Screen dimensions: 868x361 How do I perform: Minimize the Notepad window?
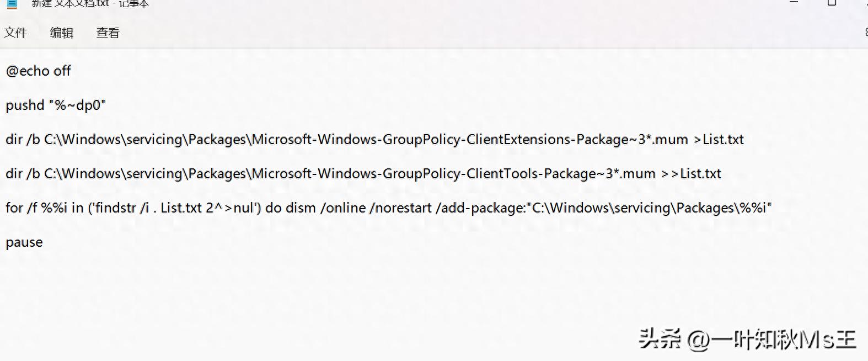[x=794, y=3]
